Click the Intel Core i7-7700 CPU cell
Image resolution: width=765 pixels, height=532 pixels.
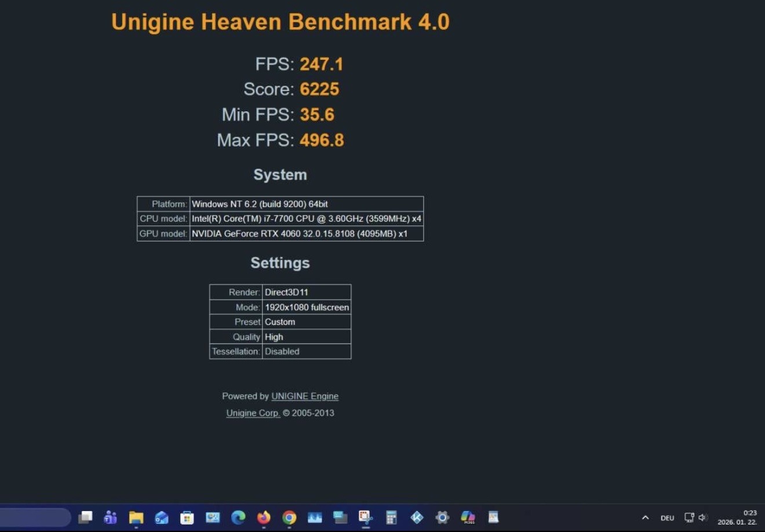pyautogui.click(x=307, y=218)
